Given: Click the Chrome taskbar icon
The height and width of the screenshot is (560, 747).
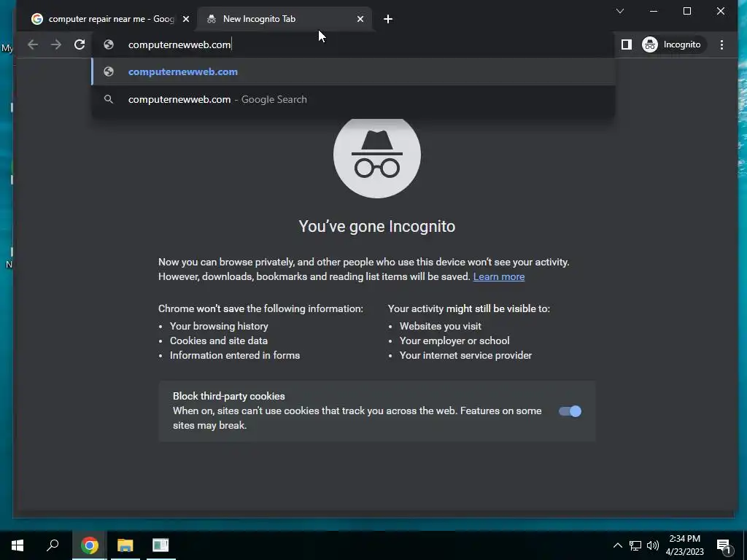Looking at the screenshot, I should [x=90, y=545].
